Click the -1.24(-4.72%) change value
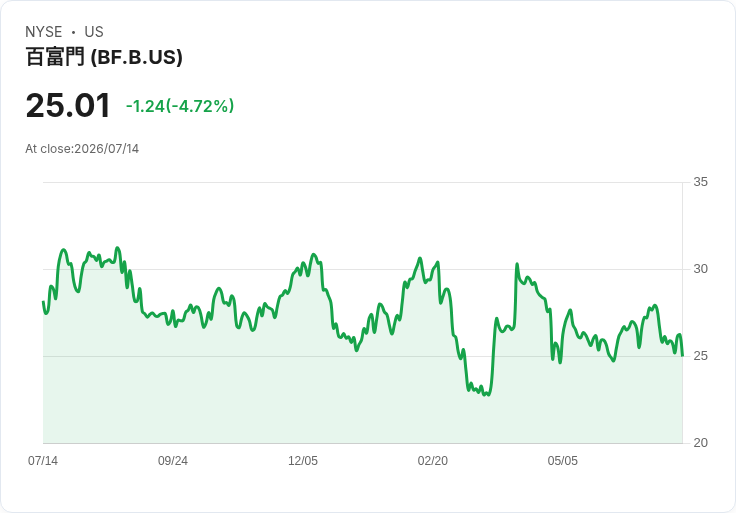The height and width of the screenshot is (513, 736). click(180, 106)
